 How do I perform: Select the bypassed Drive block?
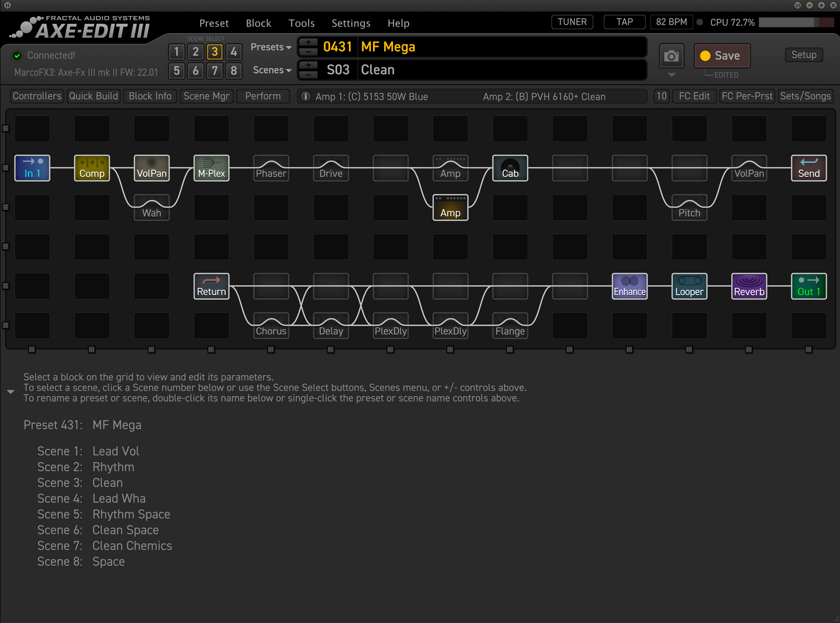[331, 168]
